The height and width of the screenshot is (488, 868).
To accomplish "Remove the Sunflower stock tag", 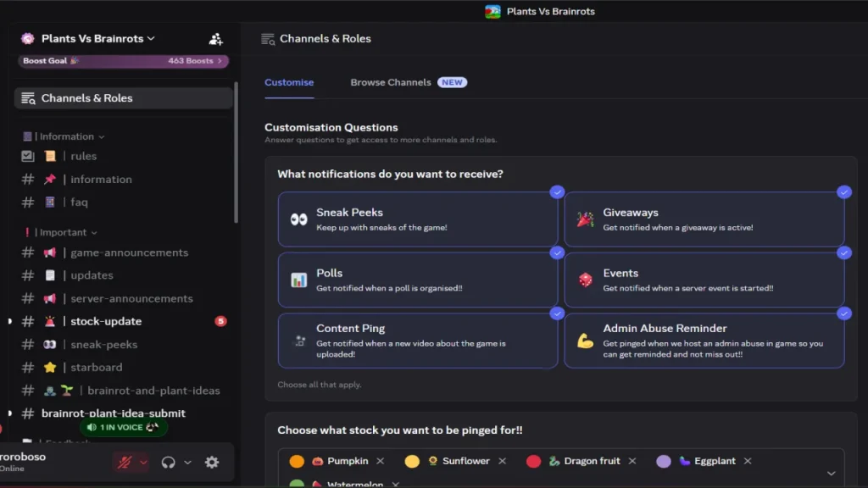I will click(x=502, y=461).
